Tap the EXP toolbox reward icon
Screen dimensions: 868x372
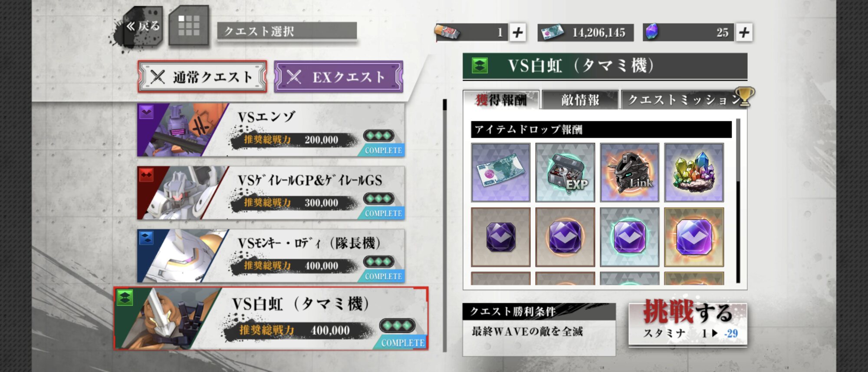(565, 173)
